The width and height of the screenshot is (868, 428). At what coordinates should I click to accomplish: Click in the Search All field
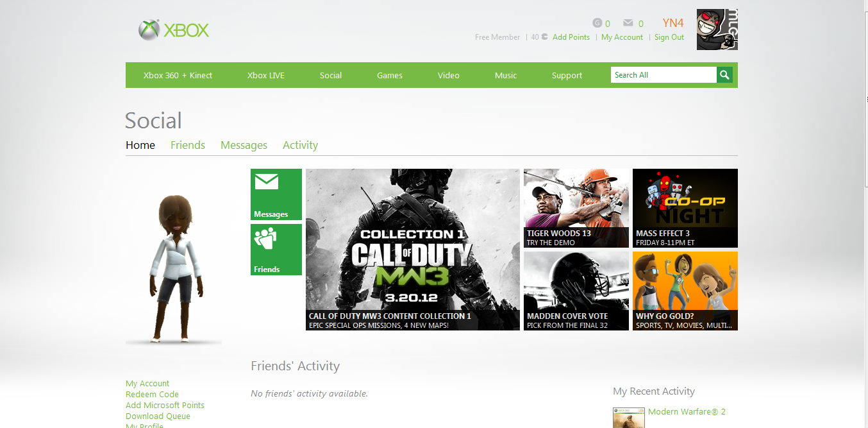[664, 75]
